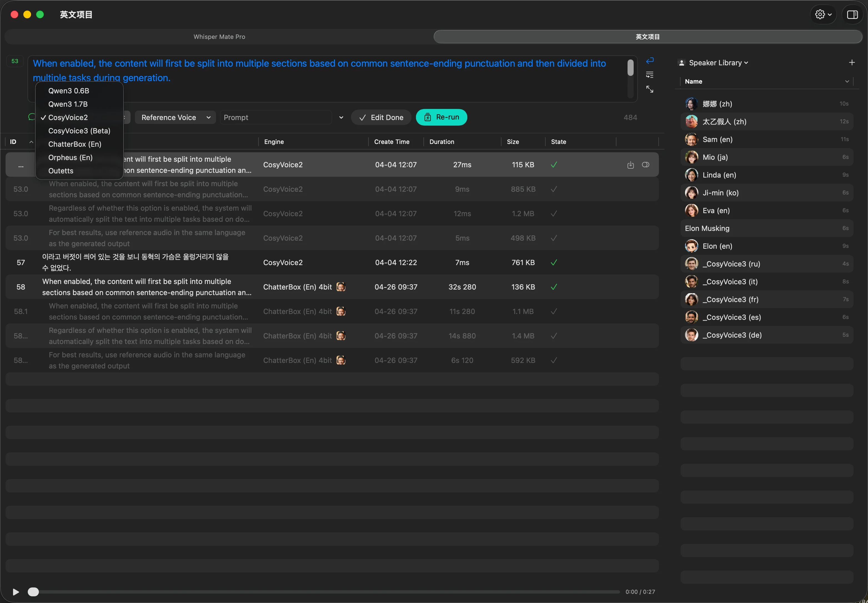Open the settings gear dropdown menu

823,15
